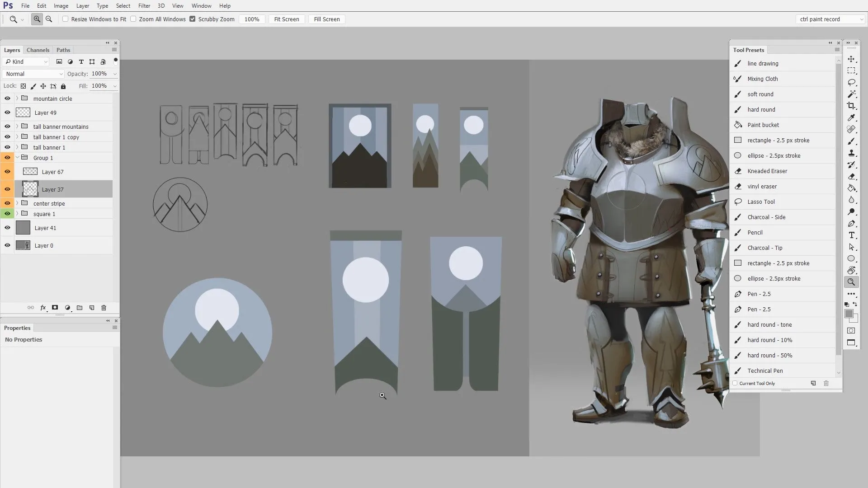Select the Crop tool
The width and height of the screenshot is (868, 488).
[851, 106]
